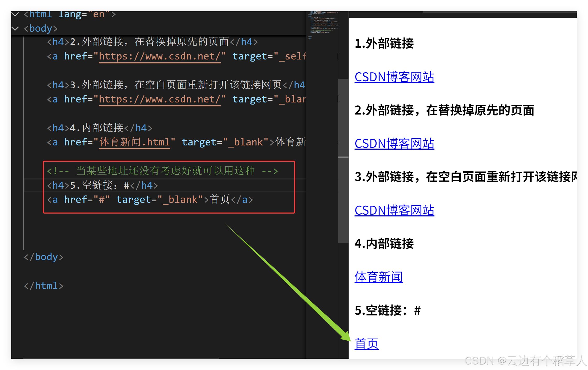
Task: Click the code minimap preview
Action: (x=323, y=25)
